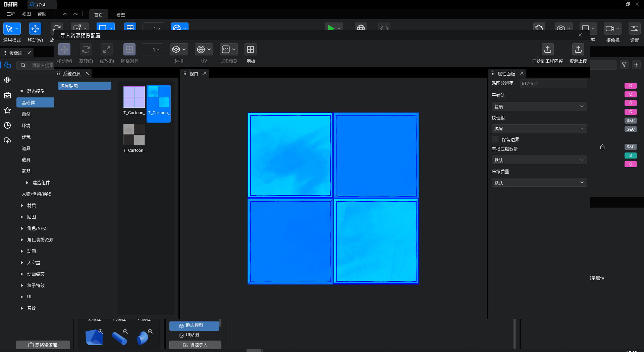Close the 视口 tab
Screen dimensions: 644x352
point(205,73)
